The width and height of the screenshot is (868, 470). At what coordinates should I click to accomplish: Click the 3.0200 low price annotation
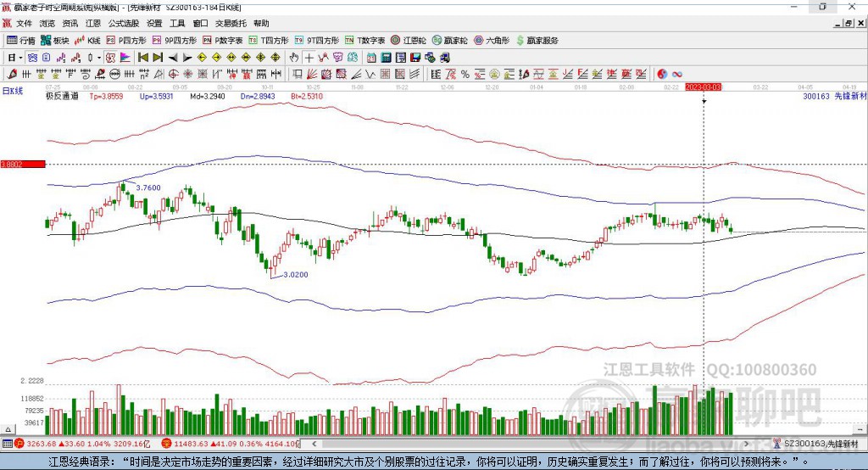pyautogui.click(x=296, y=274)
